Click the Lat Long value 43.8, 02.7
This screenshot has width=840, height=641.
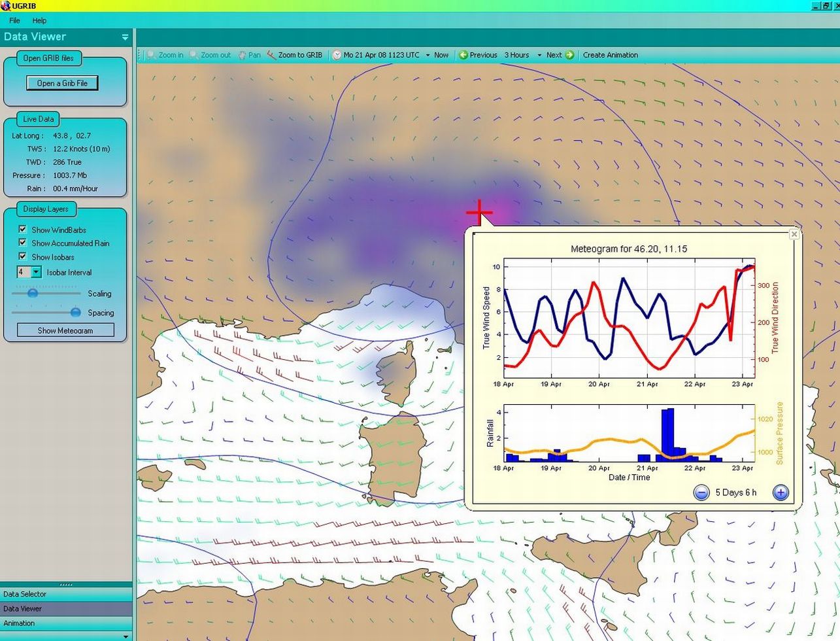[72, 135]
